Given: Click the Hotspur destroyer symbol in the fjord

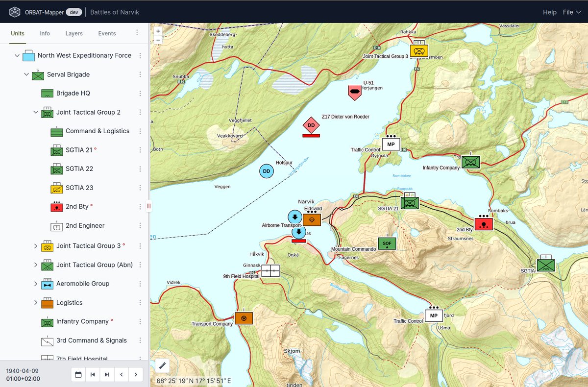Looking at the screenshot, I should click(x=266, y=171).
